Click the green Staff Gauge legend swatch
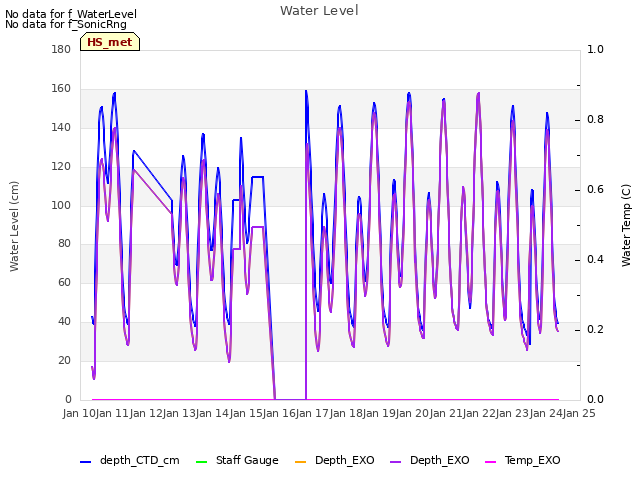Viewport: 640px width, 480px height. tap(201, 462)
